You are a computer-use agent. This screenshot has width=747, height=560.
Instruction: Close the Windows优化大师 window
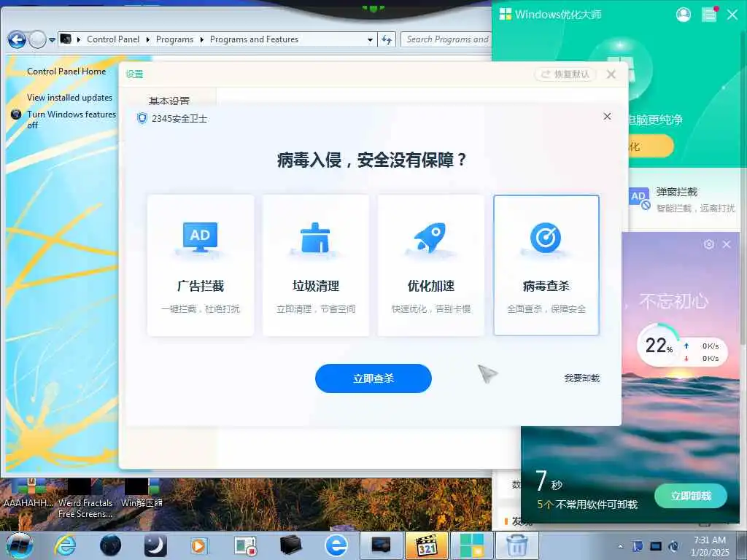coord(732,15)
